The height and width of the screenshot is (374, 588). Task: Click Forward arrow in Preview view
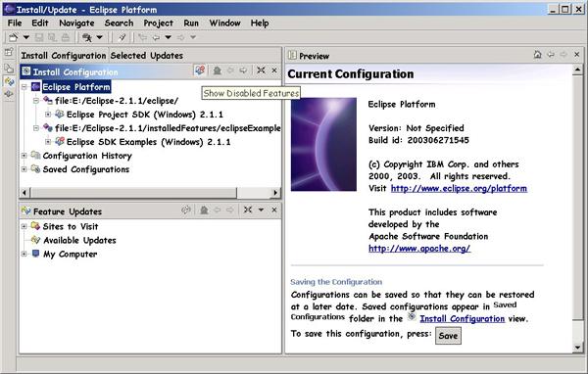(563, 55)
